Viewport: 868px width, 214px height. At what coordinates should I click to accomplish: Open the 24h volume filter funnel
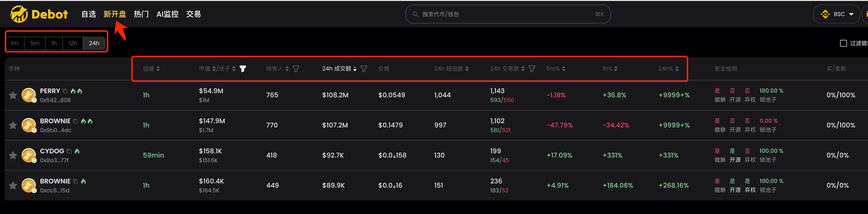coord(364,69)
